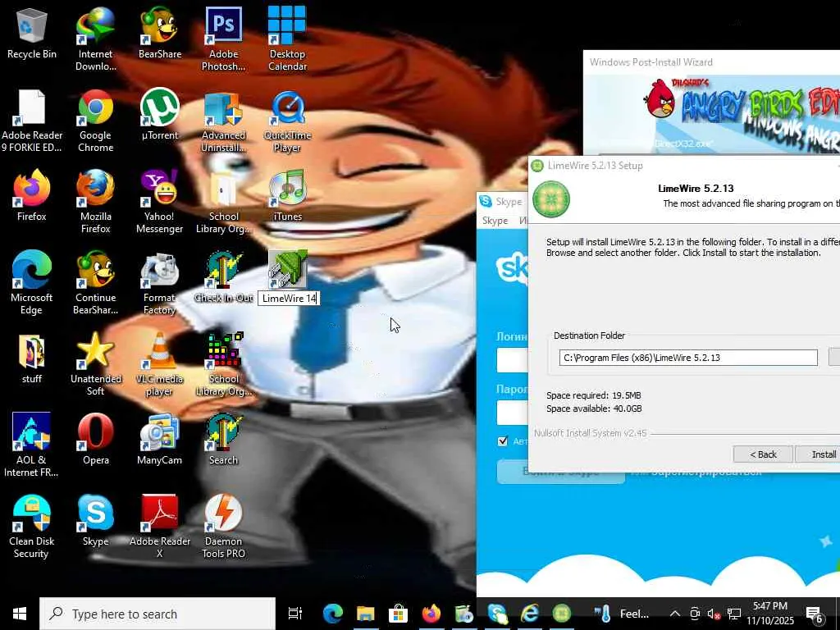Select the µTorrent desktop icon
Viewport: 840px width, 630px height.
coord(160,115)
